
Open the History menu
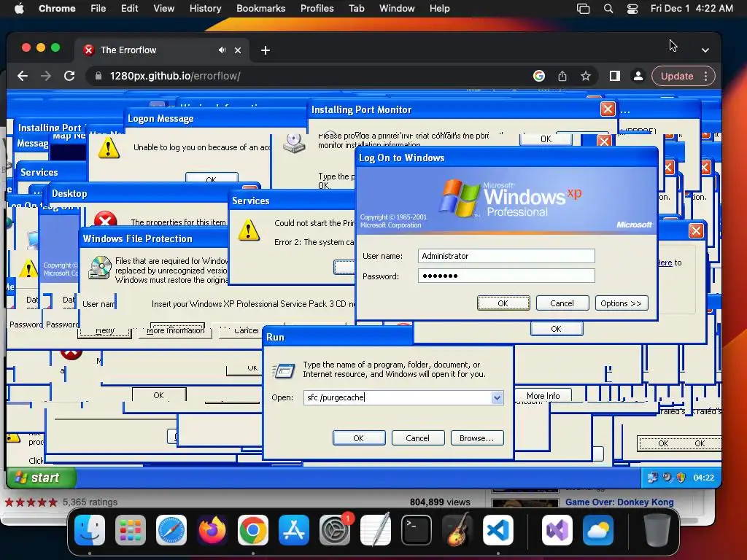tap(205, 9)
